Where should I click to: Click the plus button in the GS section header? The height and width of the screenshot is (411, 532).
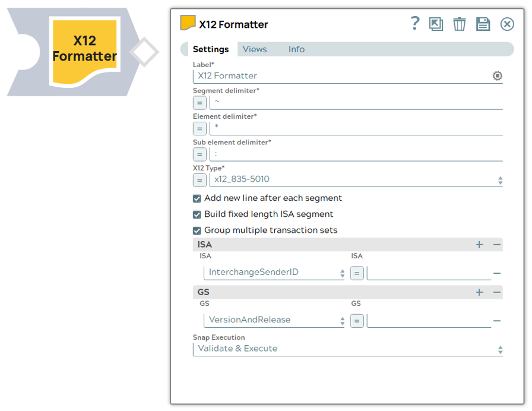pos(480,292)
